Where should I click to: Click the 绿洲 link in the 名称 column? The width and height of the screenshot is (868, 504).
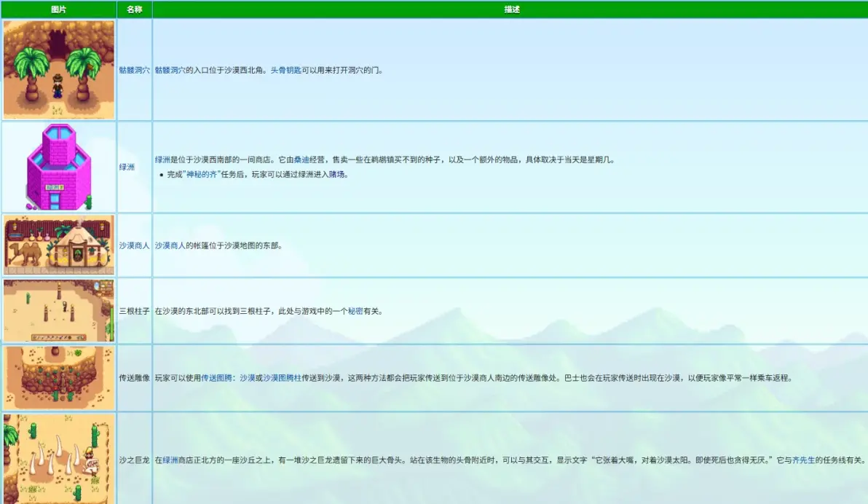(127, 167)
